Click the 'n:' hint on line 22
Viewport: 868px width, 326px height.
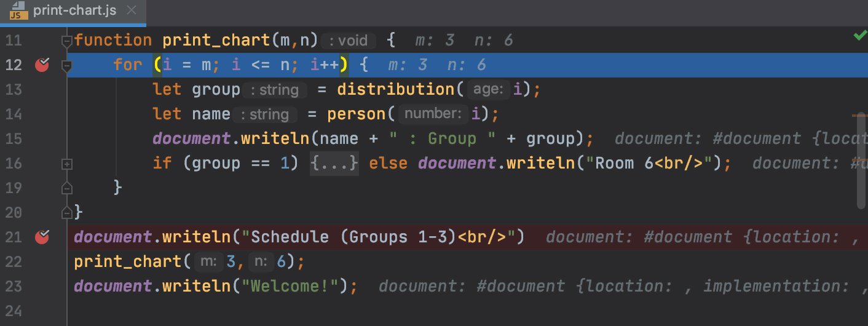tap(261, 262)
